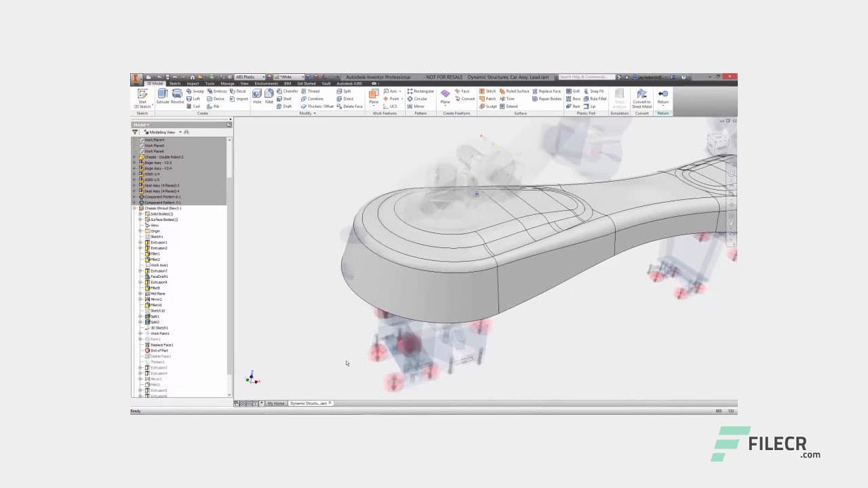Select the Revolve tool

pos(178,96)
